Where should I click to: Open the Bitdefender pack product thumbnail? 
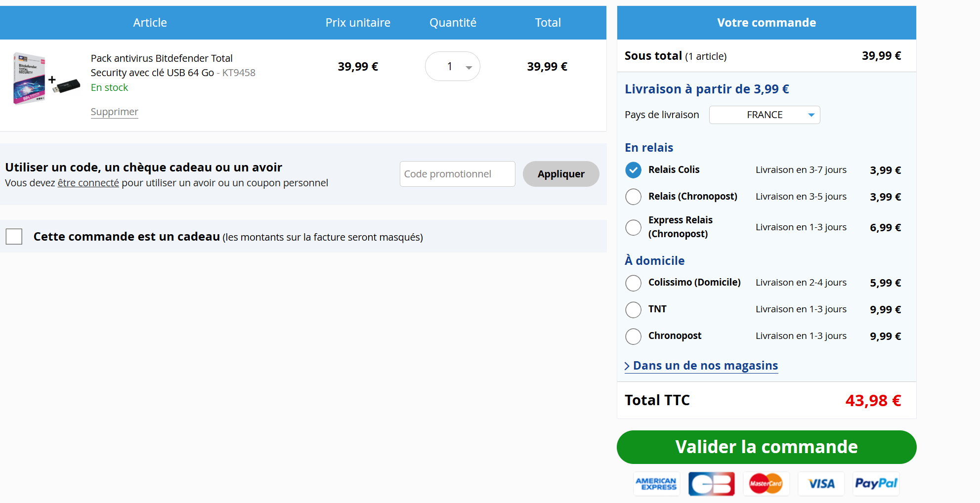(46, 79)
